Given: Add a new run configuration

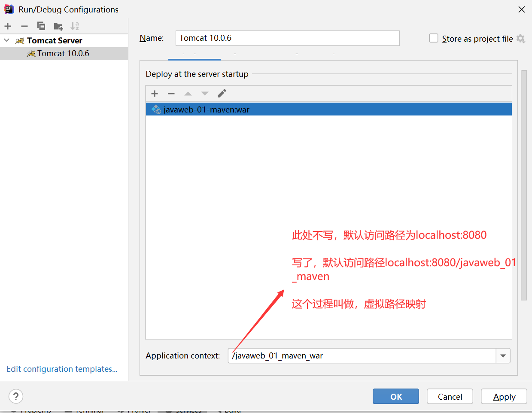Looking at the screenshot, I should (x=8, y=26).
